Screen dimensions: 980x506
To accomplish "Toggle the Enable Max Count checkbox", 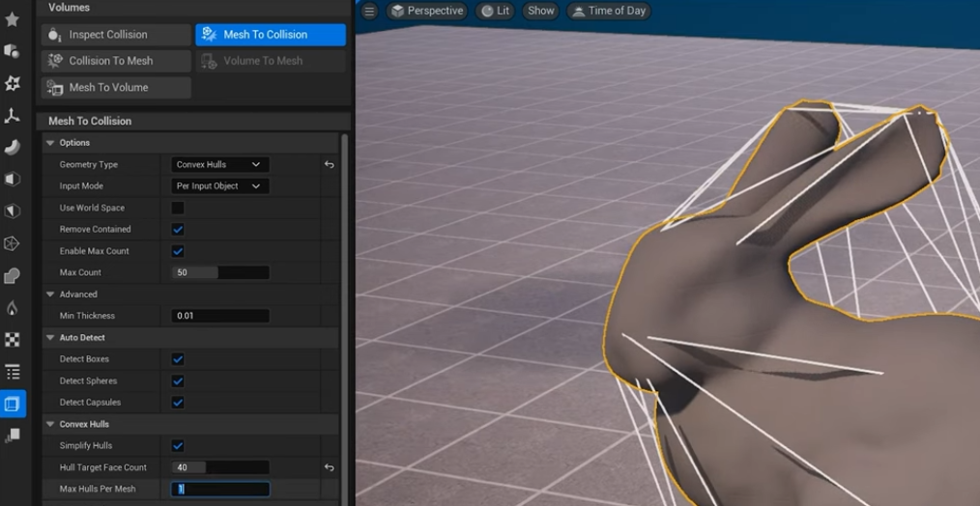I will click(178, 251).
